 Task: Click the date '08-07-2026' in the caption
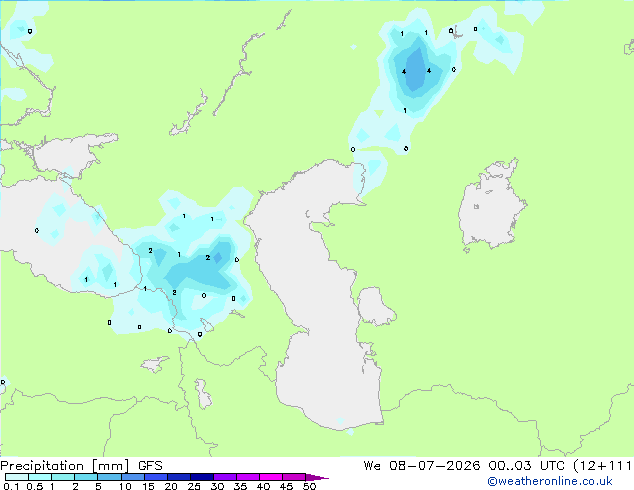click(435, 466)
